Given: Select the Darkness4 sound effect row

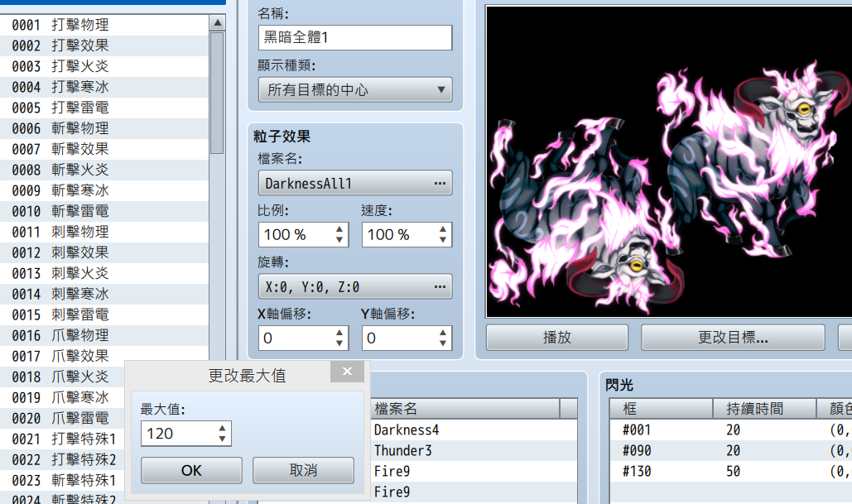Looking at the screenshot, I should pyautogui.click(x=474, y=430).
